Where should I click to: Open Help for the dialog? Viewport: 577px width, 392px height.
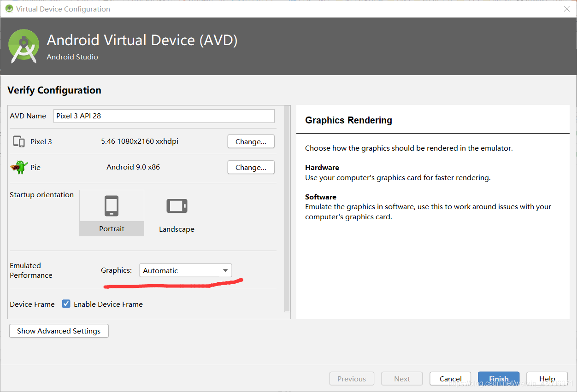(547, 379)
